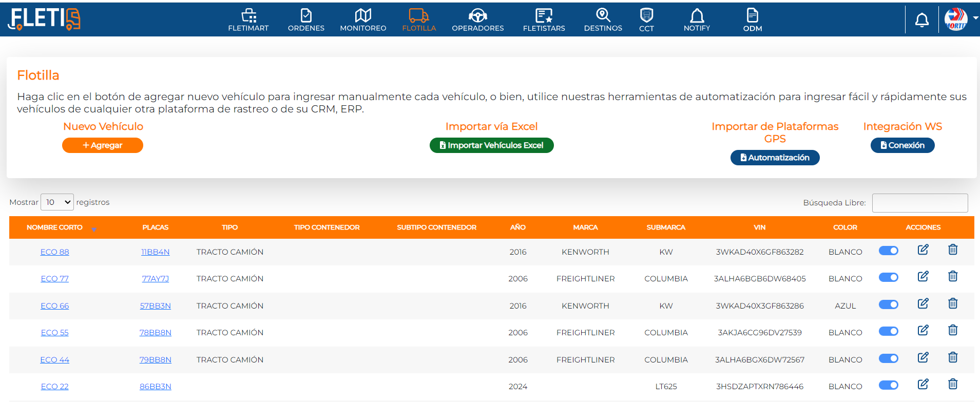Switch to the Ordenes menu
Screen dimensions: 980x402
306,21
